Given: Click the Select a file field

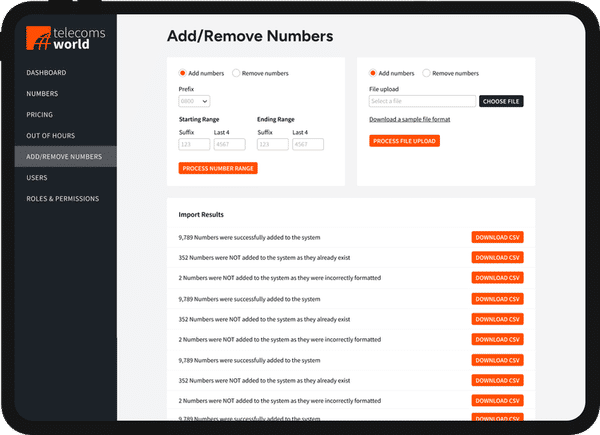Looking at the screenshot, I should tap(422, 101).
